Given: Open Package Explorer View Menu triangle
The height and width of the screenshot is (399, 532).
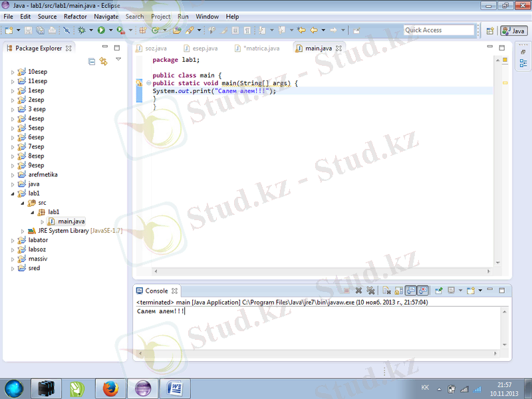Looking at the screenshot, I should (x=118, y=59).
